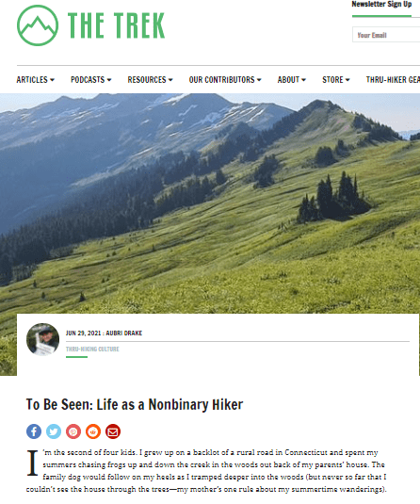420x504 pixels.
Task: Open Our Contributors menu
Action: pyautogui.click(x=225, y=80)
